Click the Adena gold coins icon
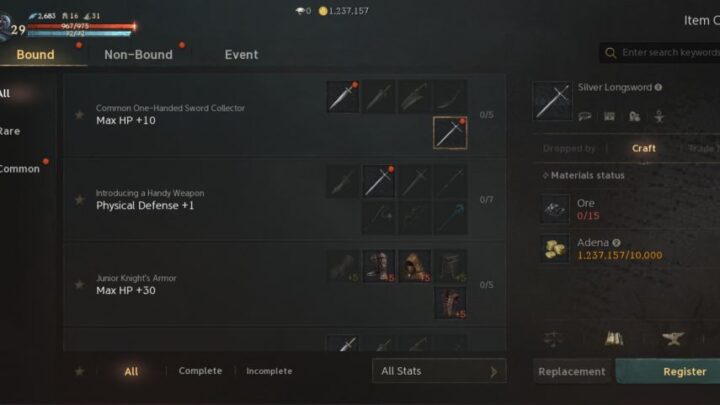This screenshot has width=720, height=405. 555,248
